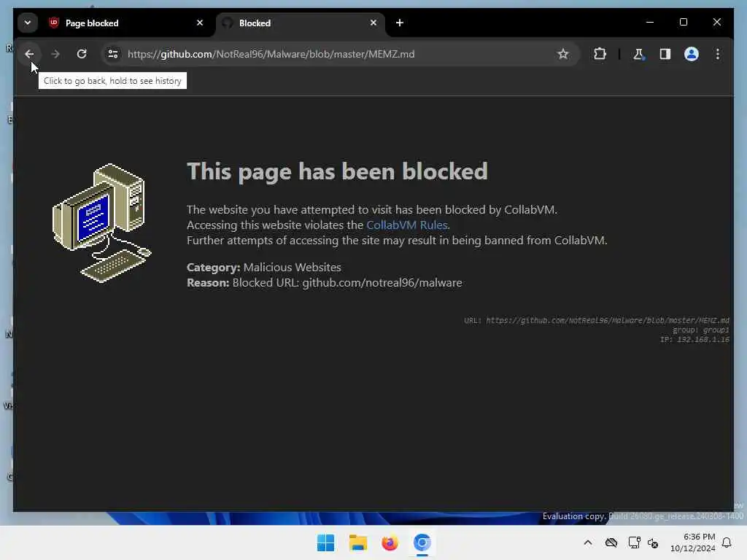Bookmark this page with the star icon
The width and height of the screenshot is (747, 560).
pos(562,54)
